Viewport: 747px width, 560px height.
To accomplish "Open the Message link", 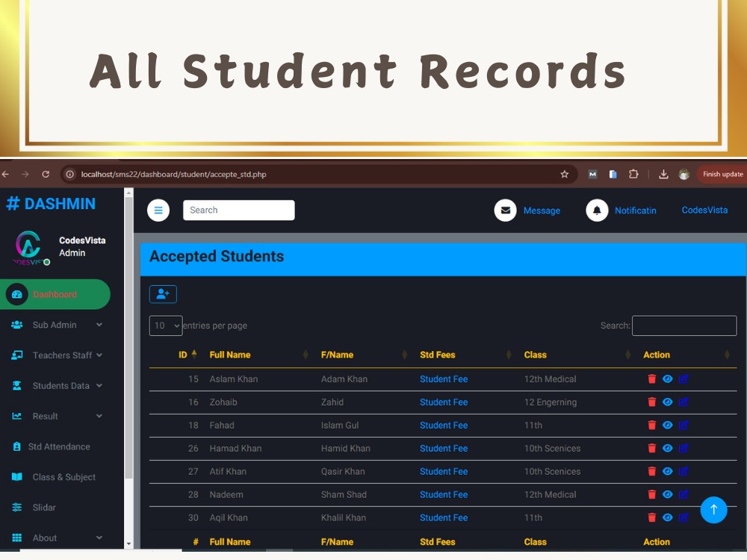I will click(x=542, y=211).
